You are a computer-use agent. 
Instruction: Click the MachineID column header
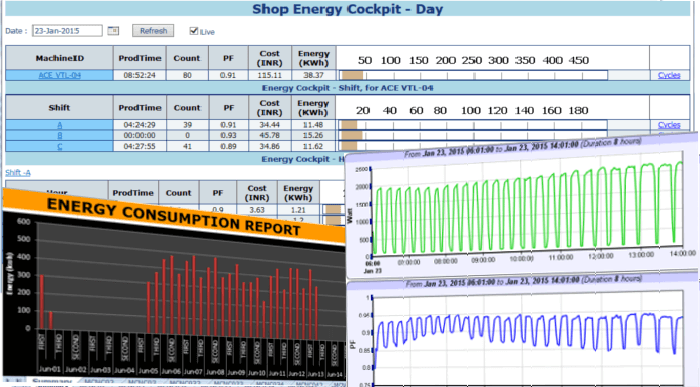tap(59, 58)
